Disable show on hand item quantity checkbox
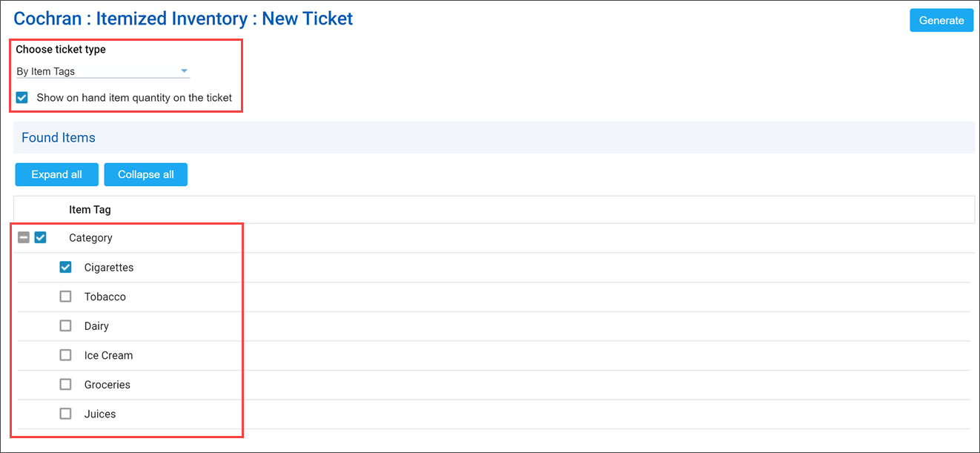The image size is (980, 453). (x=21, y=97)
